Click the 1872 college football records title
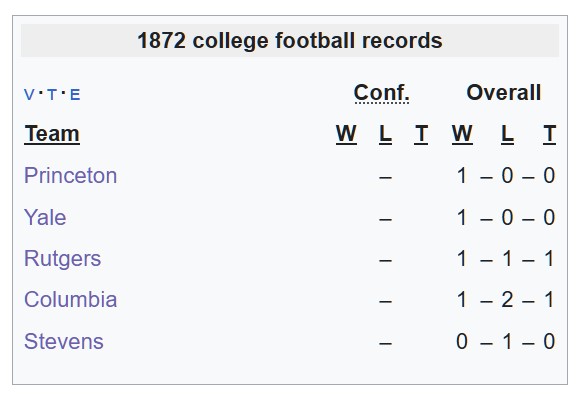Viewport: 578px width, 398px height. pyautogui.click(x=290, y=41)
